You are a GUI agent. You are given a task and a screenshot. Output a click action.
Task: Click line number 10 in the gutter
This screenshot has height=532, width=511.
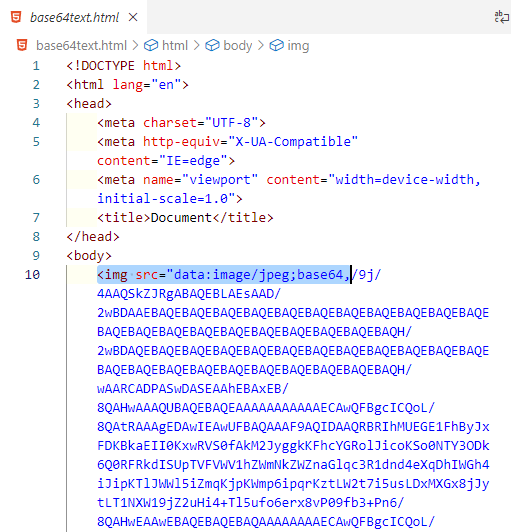(32, 274)
